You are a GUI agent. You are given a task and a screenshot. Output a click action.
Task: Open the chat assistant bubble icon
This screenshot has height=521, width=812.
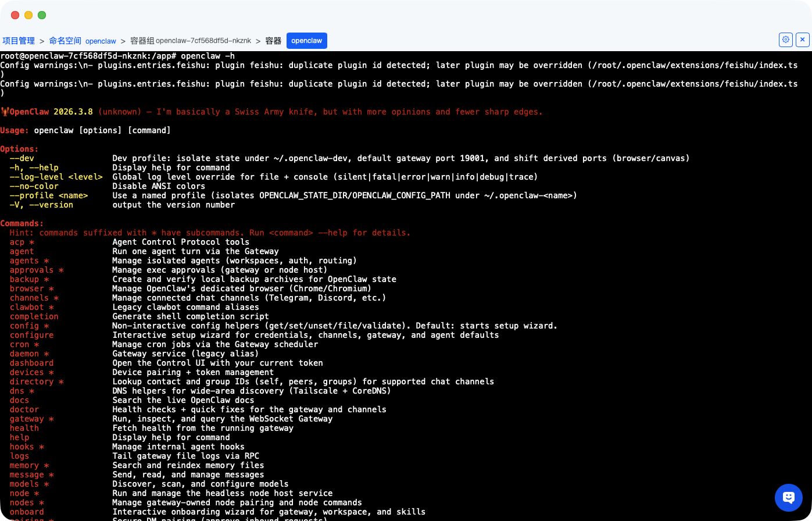click(x=788, y=498)
